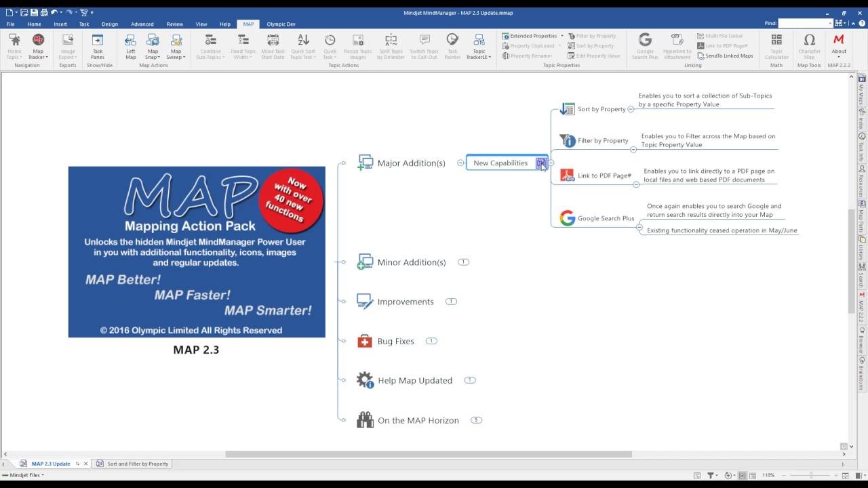The width and height of the screenshot is (868, 488).
Task: Expand Minor Addition(s) subtopic count
Action: pyautogui.click(x=464, y=262)
